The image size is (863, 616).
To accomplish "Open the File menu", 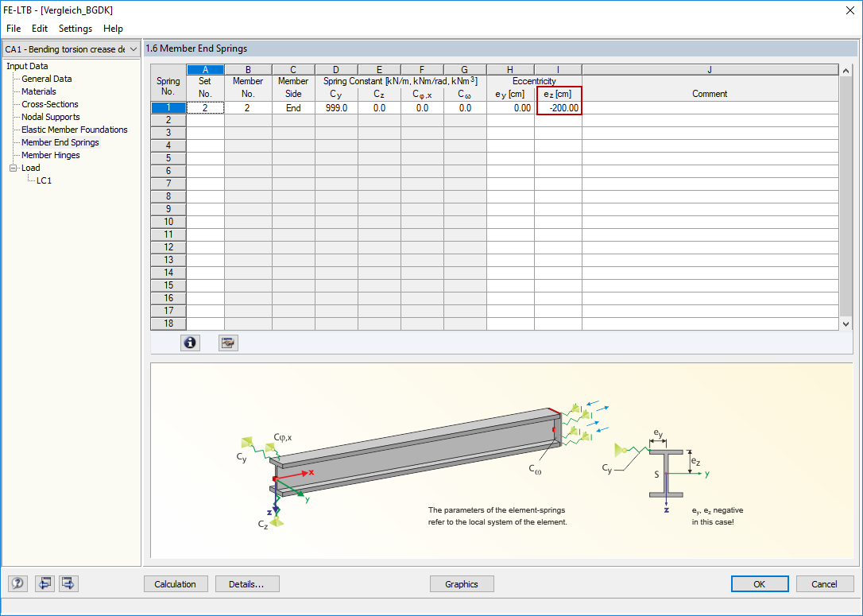I will pyautogui.click(x=14, y=29).
